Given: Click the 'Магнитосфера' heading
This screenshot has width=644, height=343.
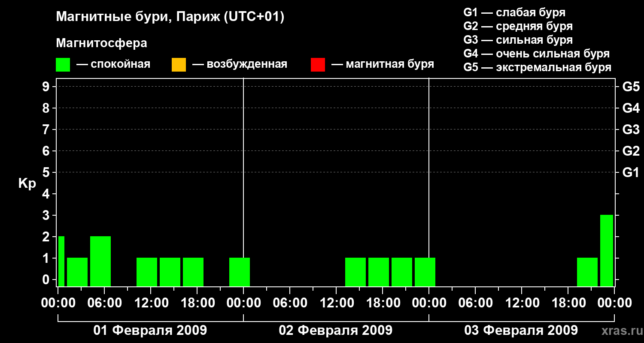Looking at the screenshot, I should click(101, 43).
